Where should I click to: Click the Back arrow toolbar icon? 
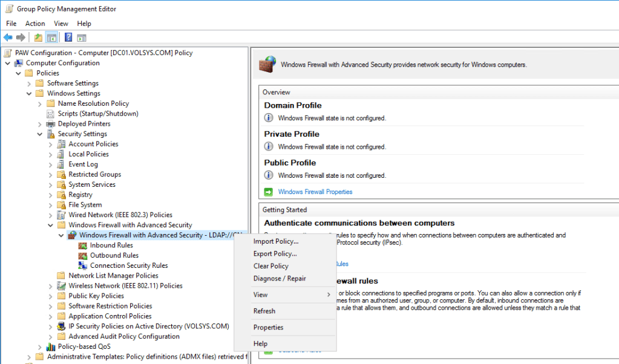8,37
